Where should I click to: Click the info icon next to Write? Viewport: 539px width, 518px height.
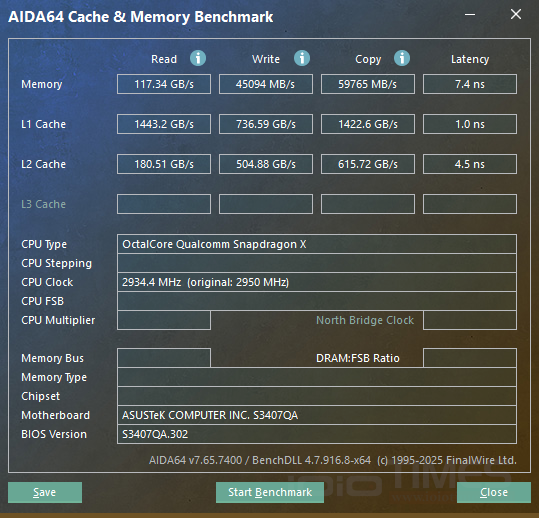click(x=302, y=58)
